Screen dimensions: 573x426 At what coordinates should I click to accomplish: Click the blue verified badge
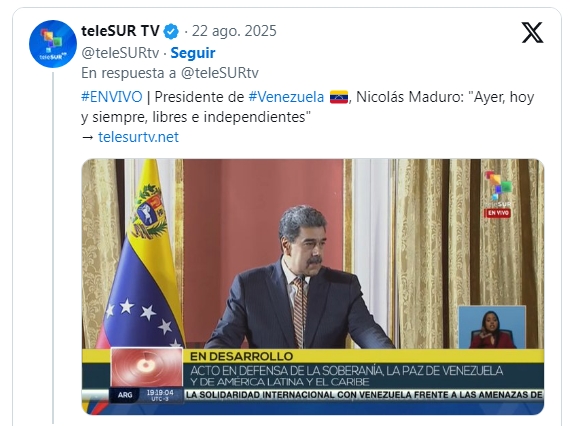(x=171, y=31)
